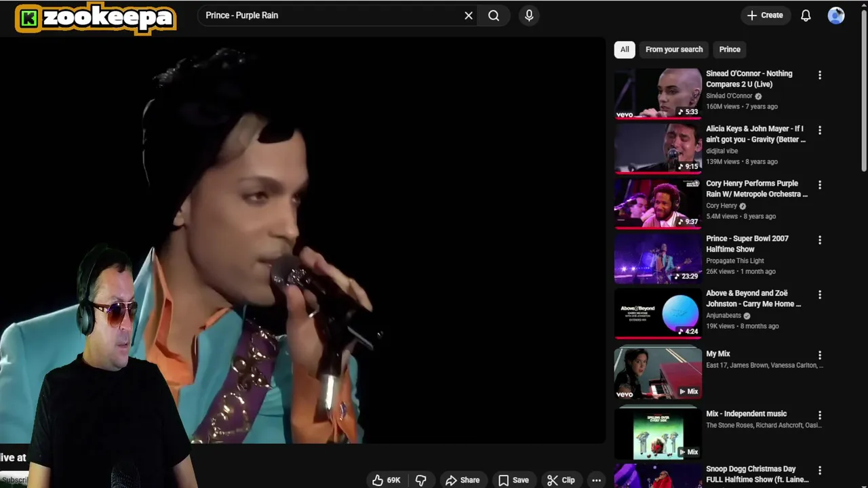The height and width of the screenshot is (488, 868).
Task: Click the video player area
Action: tap(302, 241)
